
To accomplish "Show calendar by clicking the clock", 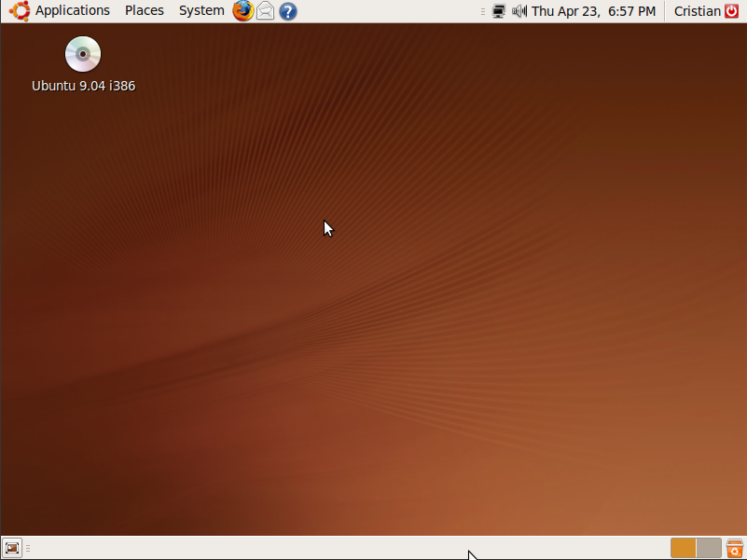I will 593,11.
